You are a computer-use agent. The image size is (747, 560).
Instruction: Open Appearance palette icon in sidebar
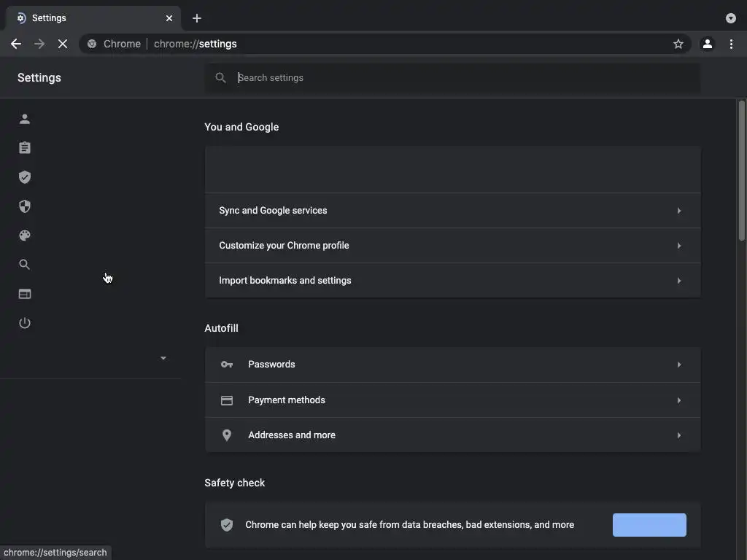click(25, 236)
